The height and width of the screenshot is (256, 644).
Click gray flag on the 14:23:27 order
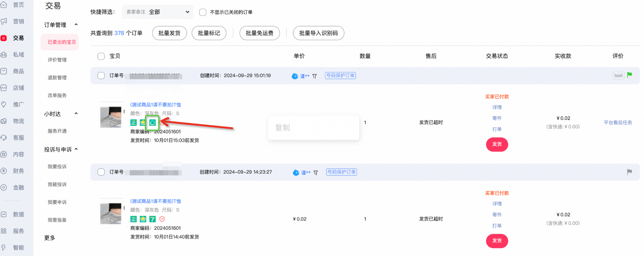click(629, 172)
